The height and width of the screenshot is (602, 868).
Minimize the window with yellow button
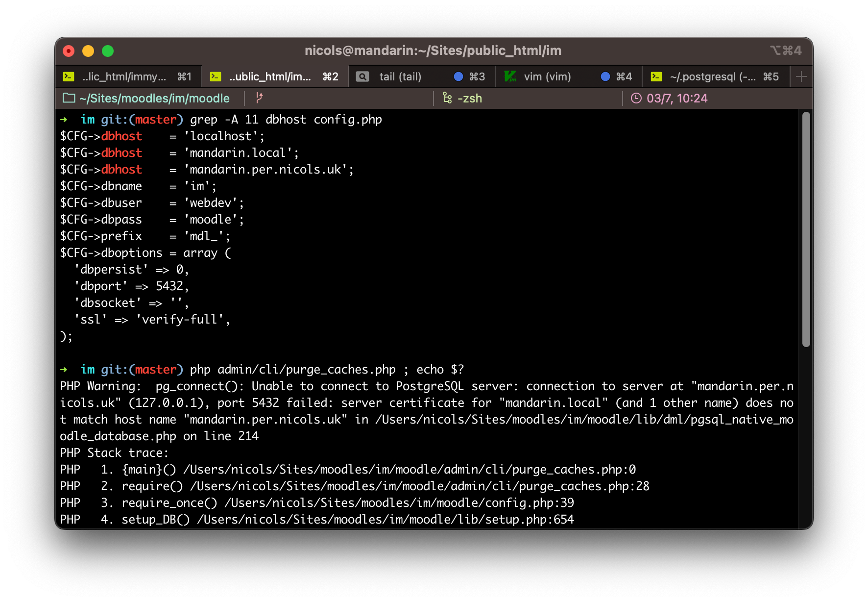(88, 51)
